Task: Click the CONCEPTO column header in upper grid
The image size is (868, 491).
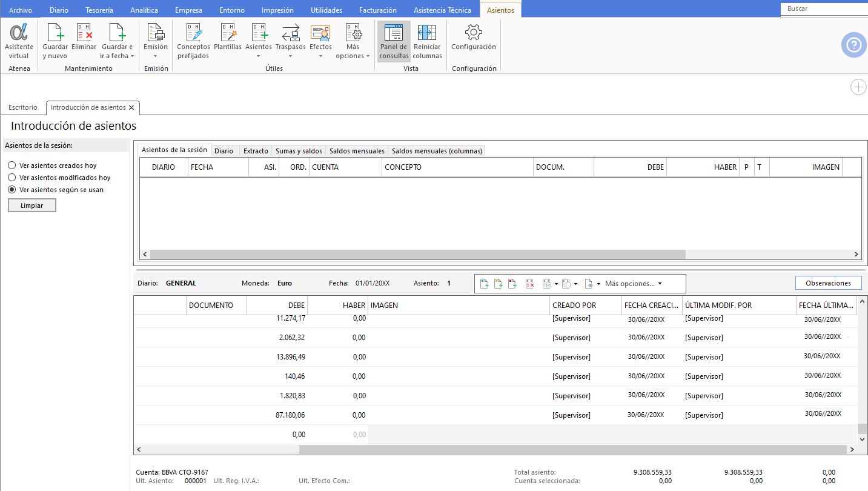Action: [x=458, y=167]
